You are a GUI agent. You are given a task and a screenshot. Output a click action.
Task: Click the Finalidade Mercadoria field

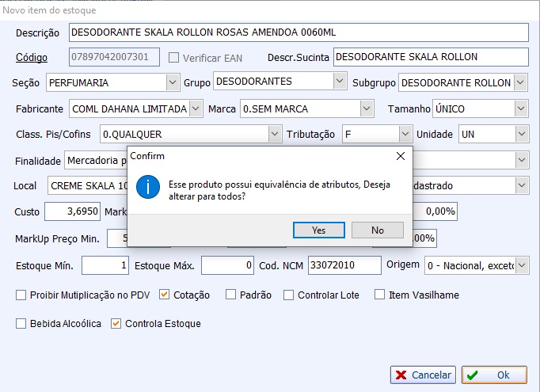coord(96,160)
